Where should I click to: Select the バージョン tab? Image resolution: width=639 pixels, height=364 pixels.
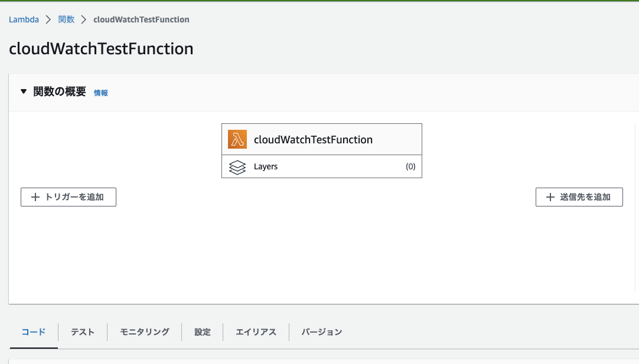322,332
